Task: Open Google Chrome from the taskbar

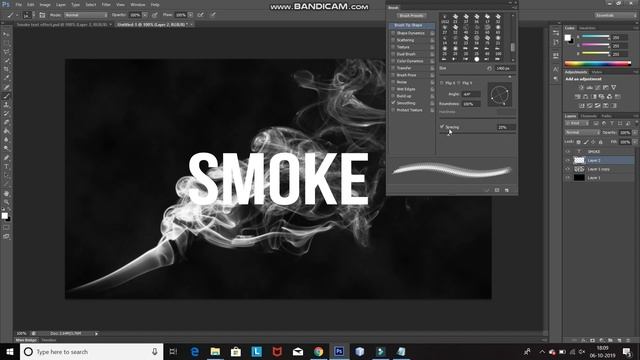Action: 318,351
